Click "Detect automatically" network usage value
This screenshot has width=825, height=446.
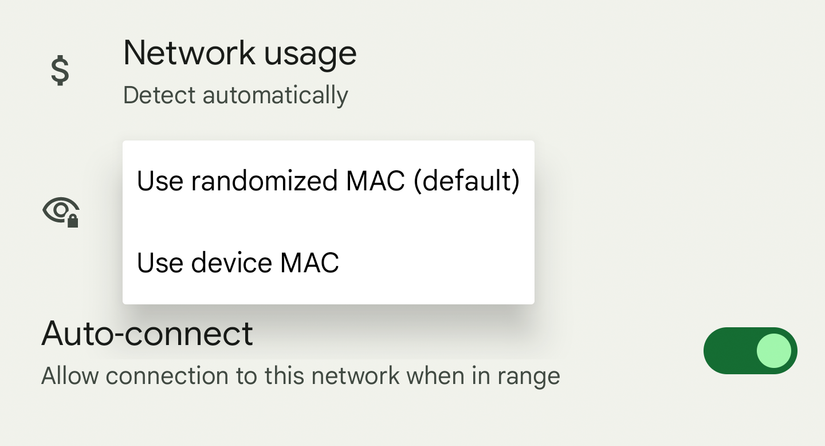(x=235, y=96)
